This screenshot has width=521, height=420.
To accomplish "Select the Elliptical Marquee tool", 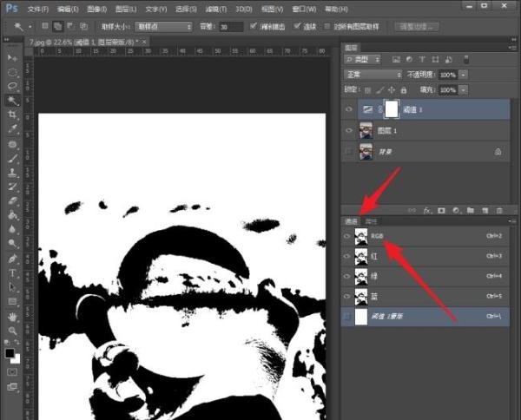I will (12, 72).
